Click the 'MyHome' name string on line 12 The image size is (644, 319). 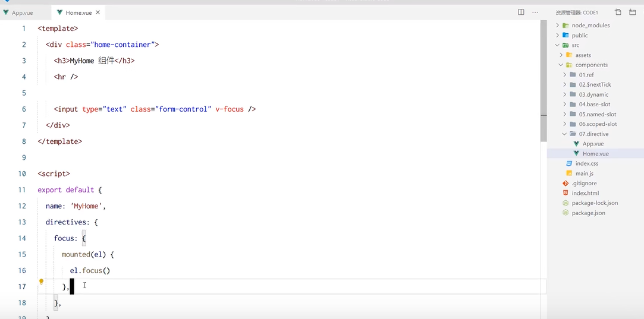[86, 206]
